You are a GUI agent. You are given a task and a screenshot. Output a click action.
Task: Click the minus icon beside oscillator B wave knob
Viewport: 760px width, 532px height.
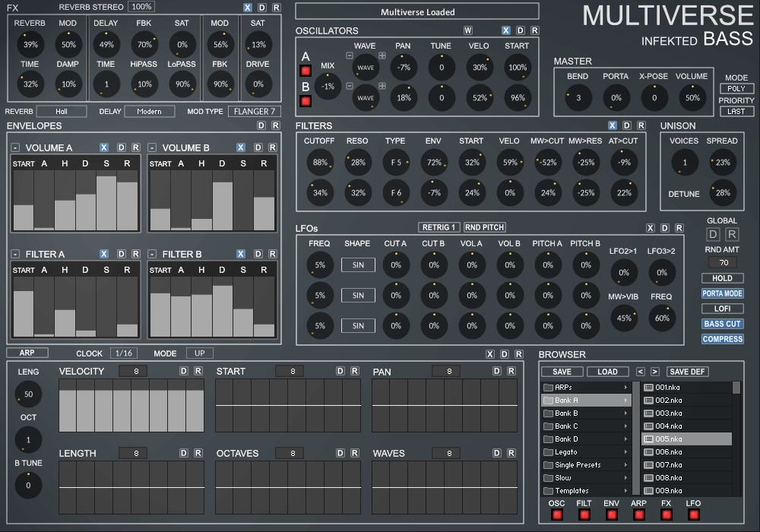(x=350, y=87)
